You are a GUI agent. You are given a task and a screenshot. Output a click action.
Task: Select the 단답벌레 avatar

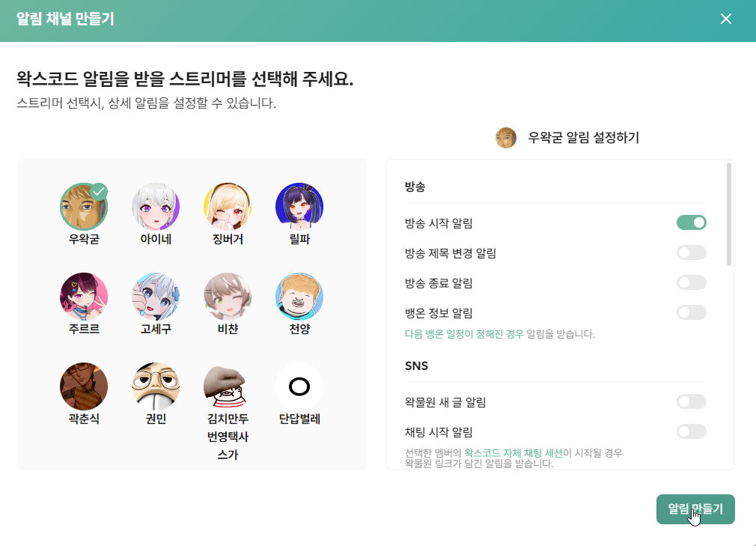299,386
